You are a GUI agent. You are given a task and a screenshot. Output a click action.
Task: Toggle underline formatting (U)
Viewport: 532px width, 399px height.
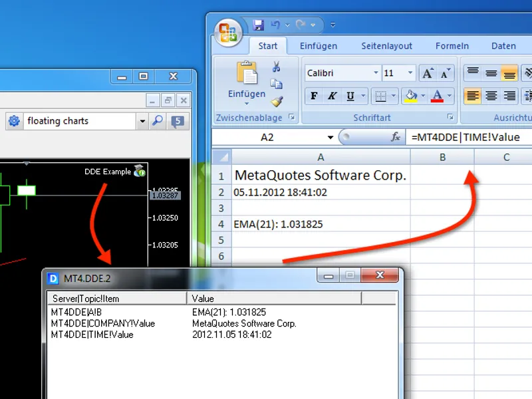350,96
